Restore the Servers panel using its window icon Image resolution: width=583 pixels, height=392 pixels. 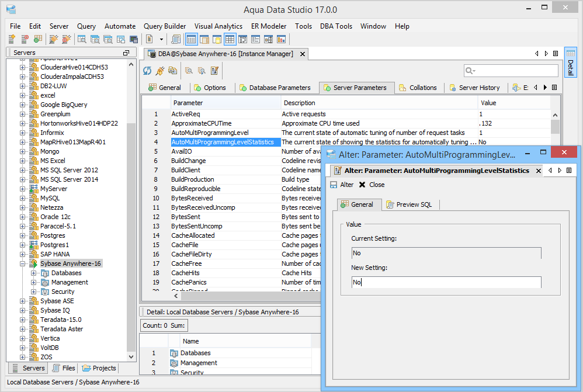tap(126, 53)
